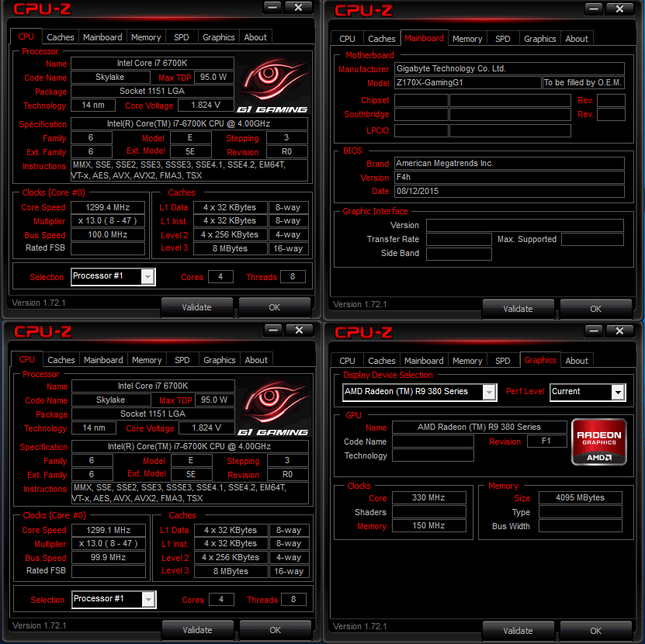645x644 pixels.
Task: Click OK in the top-left window
Action: (x=274, y=307)
